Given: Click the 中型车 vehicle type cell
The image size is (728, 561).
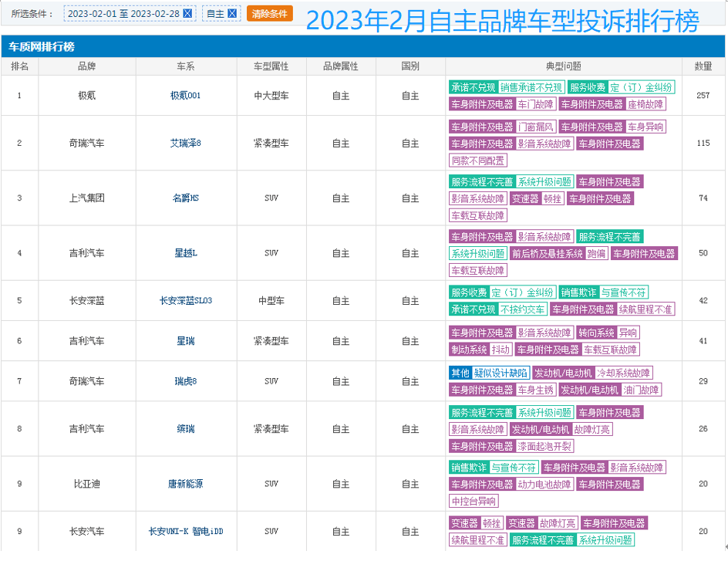Looking at the screenshot, I should tap(271, 300).
